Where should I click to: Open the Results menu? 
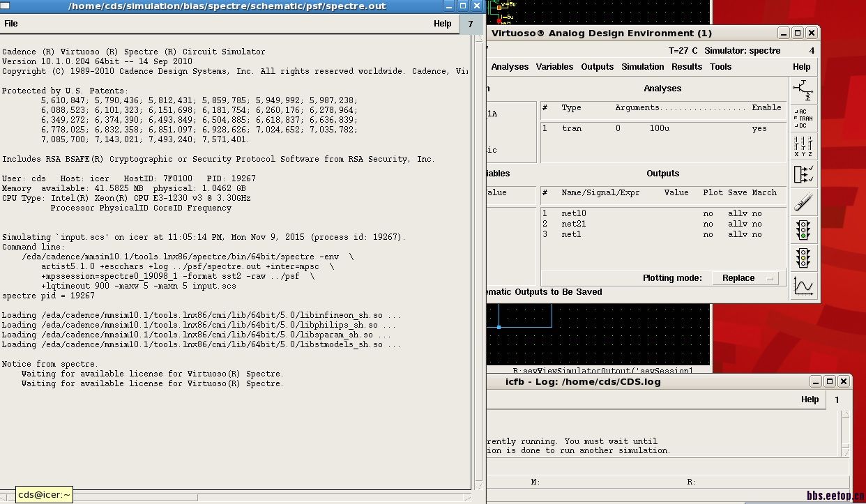[x=686, y=67]
